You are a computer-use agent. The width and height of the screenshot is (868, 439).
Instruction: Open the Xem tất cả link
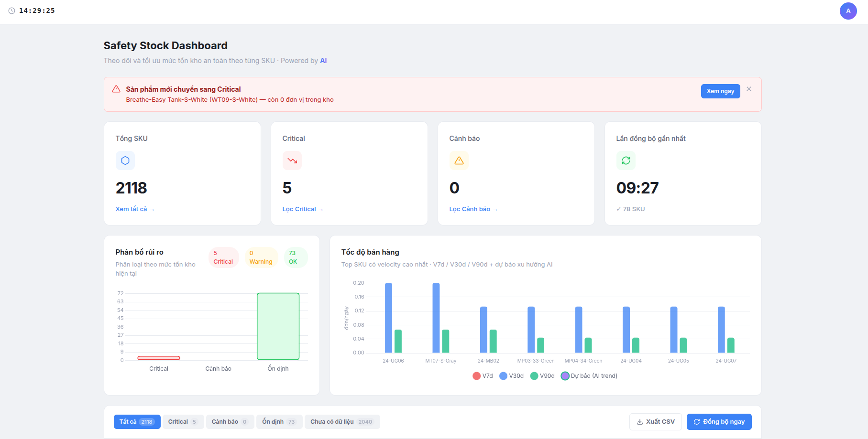tap(135, 209)
